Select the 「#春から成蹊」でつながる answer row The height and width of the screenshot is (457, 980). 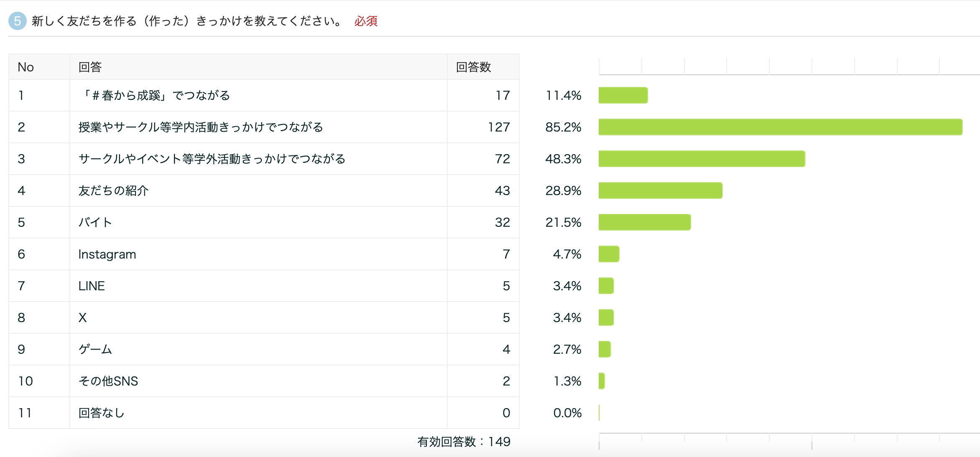[155, 95]
